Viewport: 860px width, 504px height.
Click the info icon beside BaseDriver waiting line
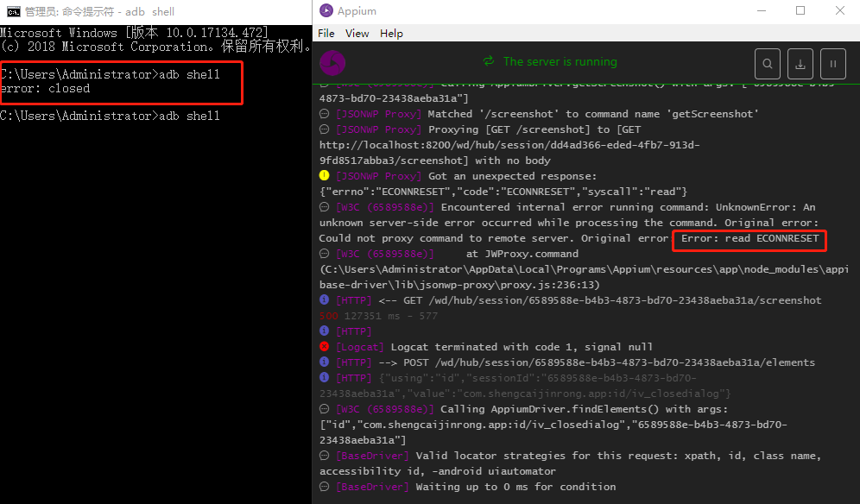coord(324,486)
